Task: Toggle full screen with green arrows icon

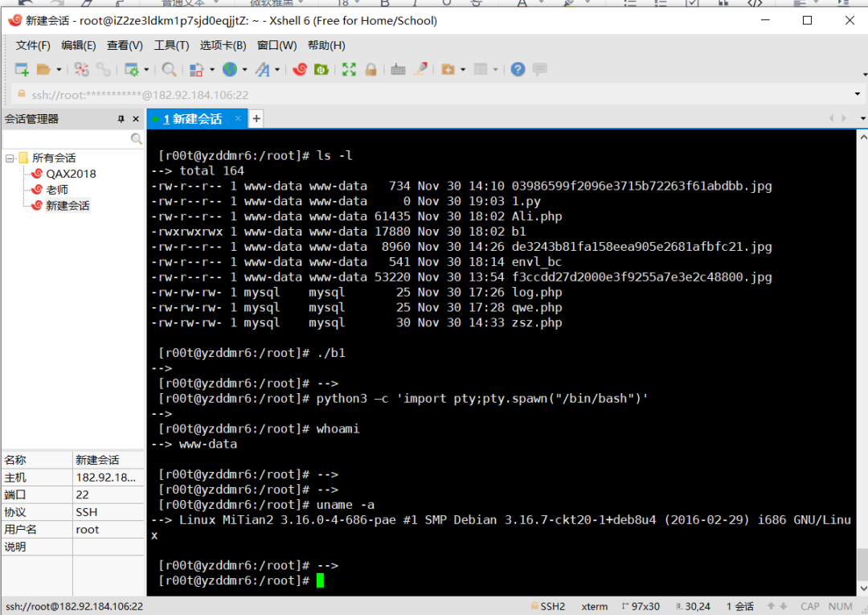Action: tap(349, 69)
